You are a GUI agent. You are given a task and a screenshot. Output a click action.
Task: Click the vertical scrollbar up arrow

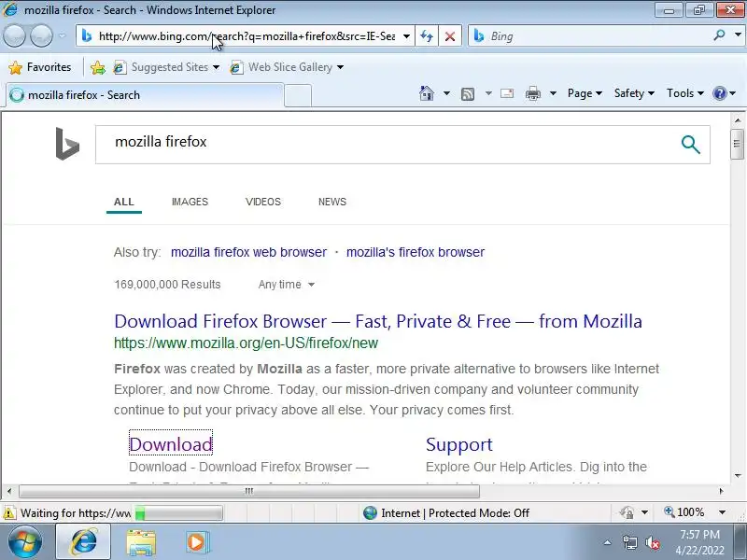(738, 120)
